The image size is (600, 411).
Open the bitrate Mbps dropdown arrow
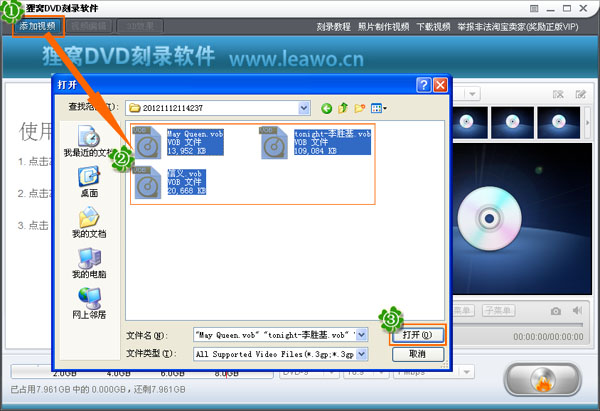[x=466, y=372]
